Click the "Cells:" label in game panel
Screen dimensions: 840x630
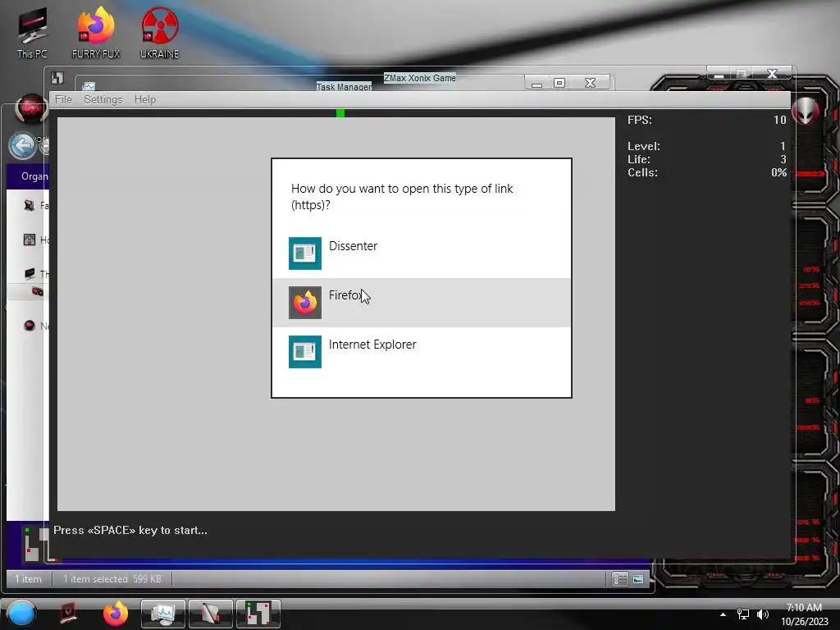click(642, 172)
